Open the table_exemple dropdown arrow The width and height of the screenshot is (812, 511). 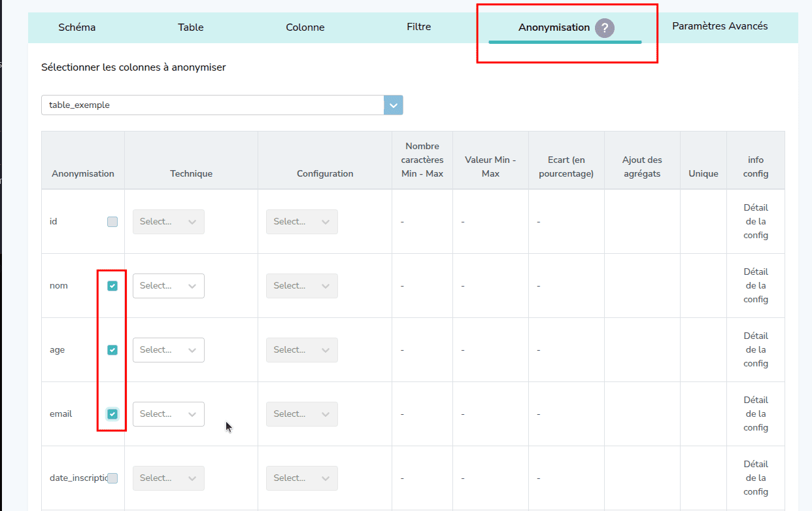[x=393, y=105]
